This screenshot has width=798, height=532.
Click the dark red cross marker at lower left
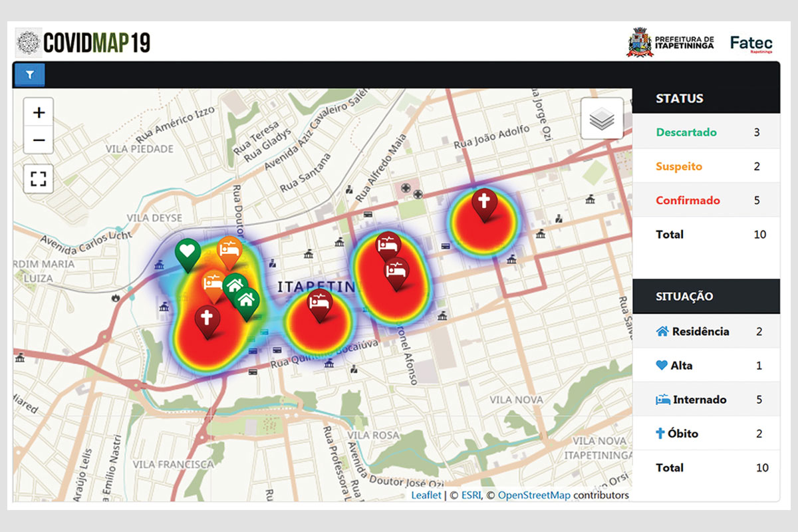coord(207,319)
